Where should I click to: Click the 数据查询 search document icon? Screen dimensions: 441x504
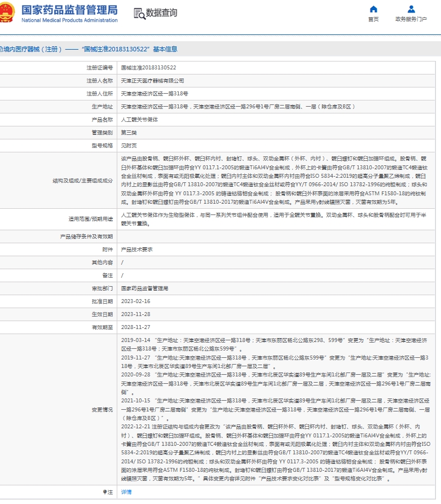pyautogui.click(x=139, y=14)
